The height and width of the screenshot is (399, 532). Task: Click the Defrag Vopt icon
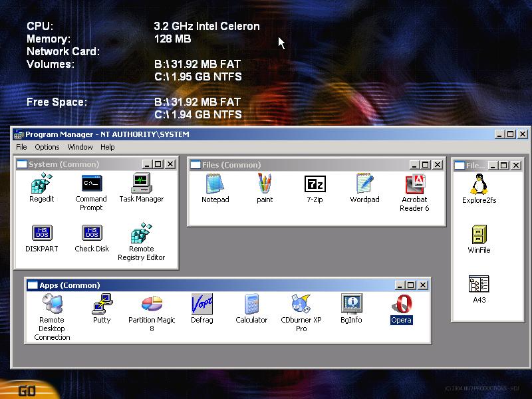tap(202, 304)
